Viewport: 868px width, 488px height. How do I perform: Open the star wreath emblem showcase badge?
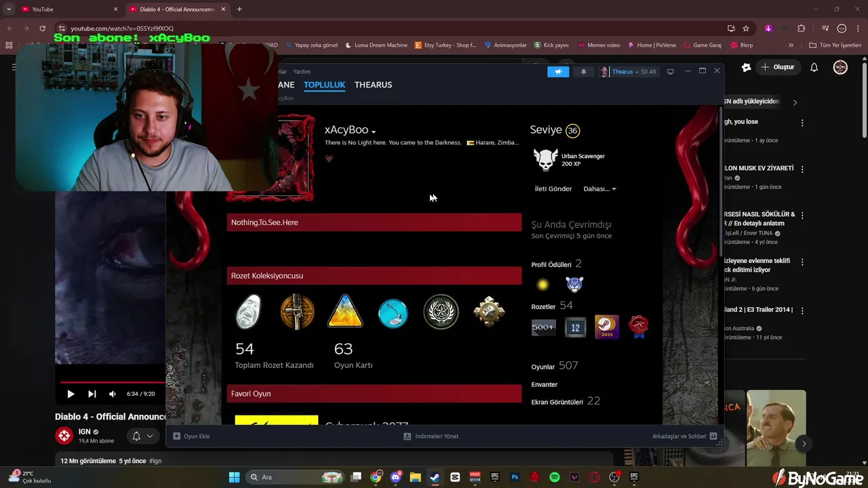[x=441, y=312]
